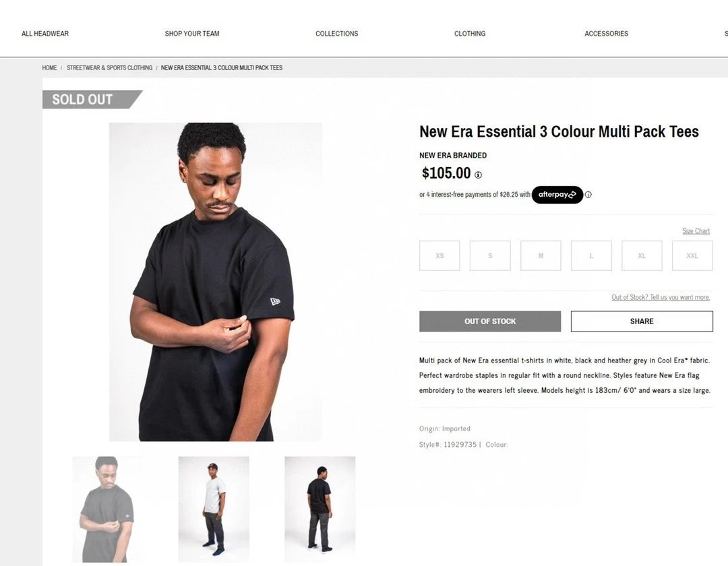Choose size XL box
728x566 pixels.
642,255
